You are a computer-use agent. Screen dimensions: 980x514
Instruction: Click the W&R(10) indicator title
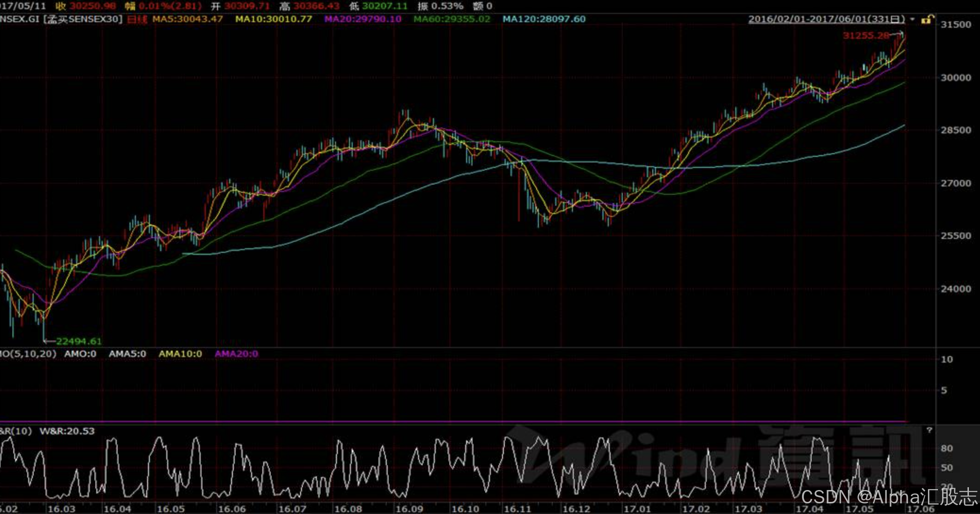click(x=16, y=431)
